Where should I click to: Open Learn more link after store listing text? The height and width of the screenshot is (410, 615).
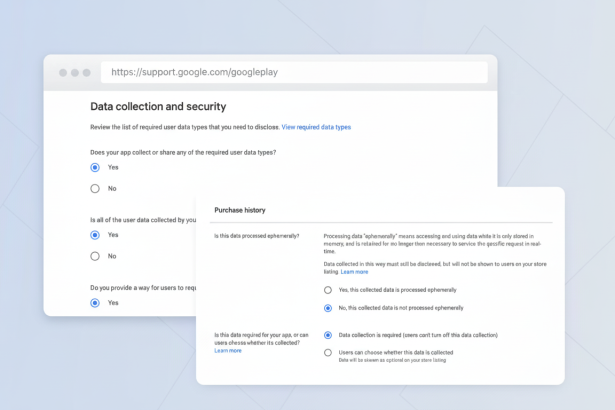point(354,272)
